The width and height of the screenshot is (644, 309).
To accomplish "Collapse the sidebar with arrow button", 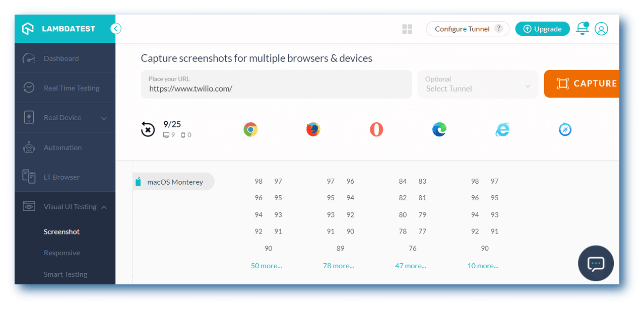I will (116, 29).
